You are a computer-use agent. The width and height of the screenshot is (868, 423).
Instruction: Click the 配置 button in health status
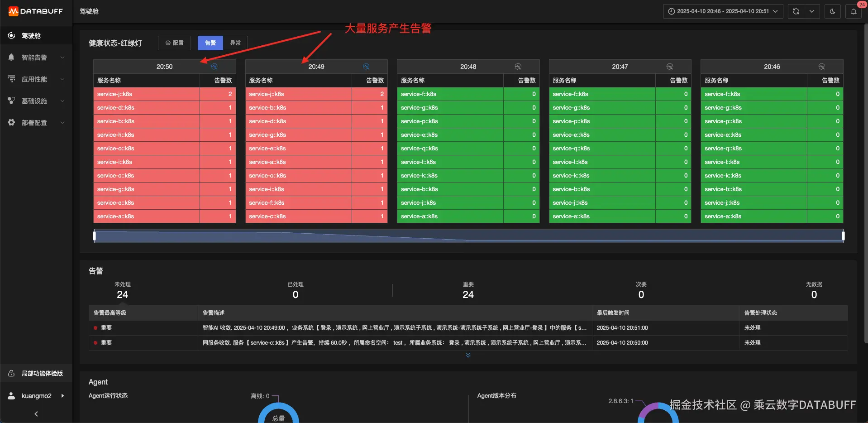174,43
